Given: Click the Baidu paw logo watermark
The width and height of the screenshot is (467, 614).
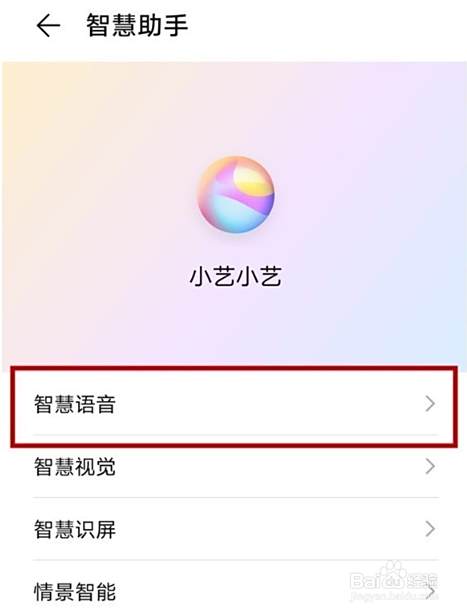Looking at the screenshot, I should (393, 576).
